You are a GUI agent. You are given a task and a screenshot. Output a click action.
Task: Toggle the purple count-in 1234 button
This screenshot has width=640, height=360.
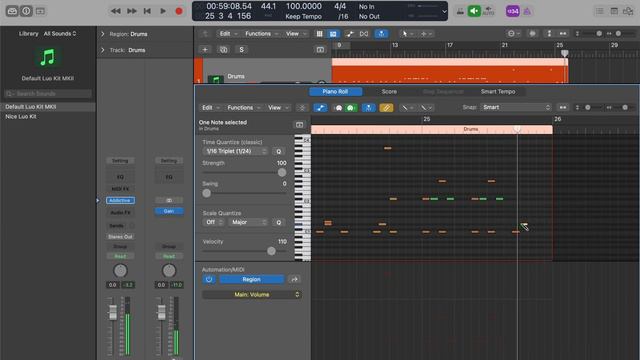point(513,11)
